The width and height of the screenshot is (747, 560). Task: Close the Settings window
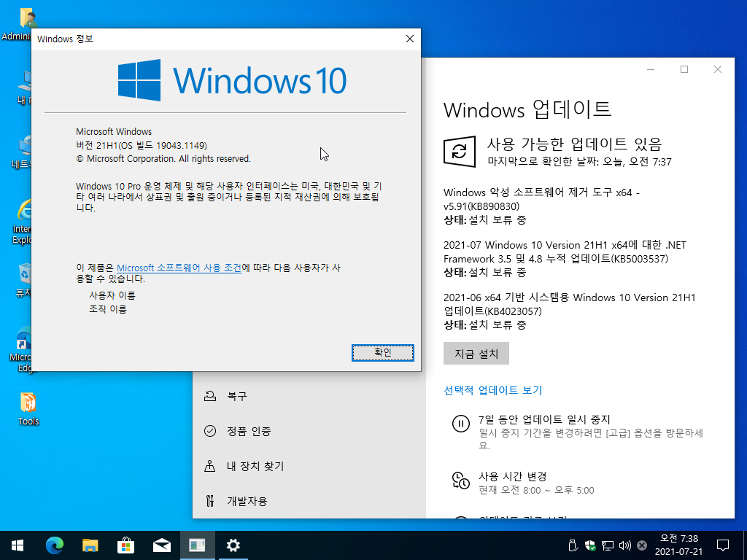(x=718, y=69)
